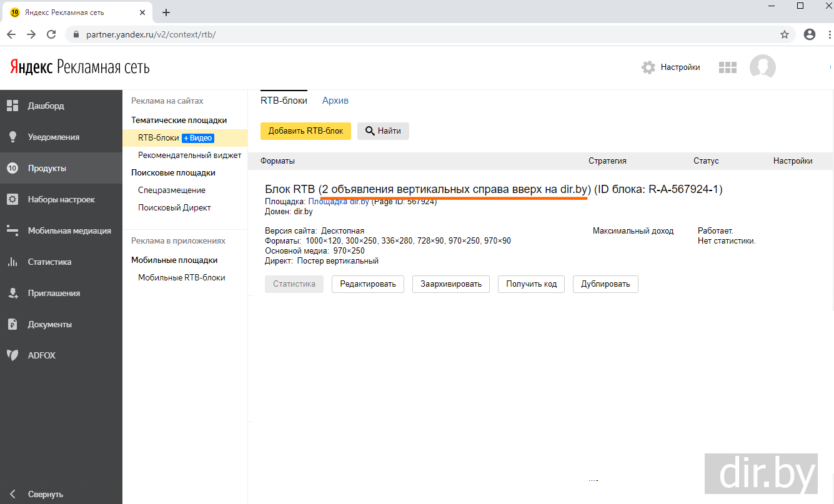Viewport: 834px width, 504px height.
Task: Open notifications via the lightbulb icon
Action: coord(12,137)
